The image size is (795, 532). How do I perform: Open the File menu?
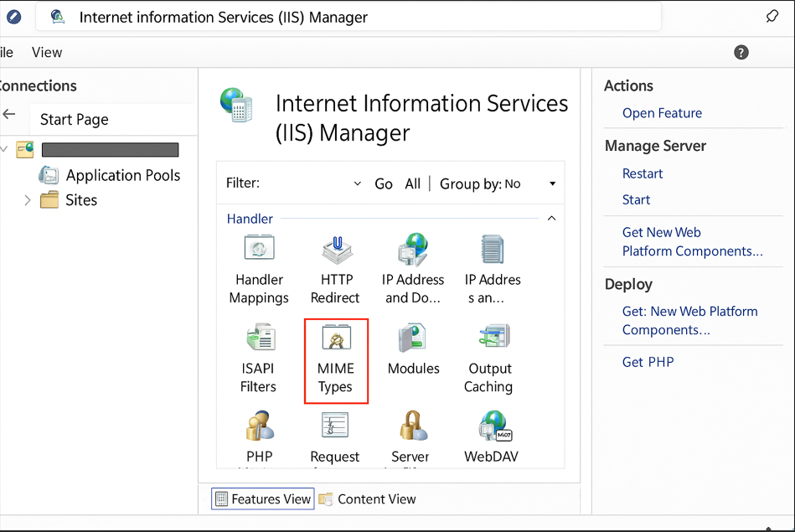pyautogui.click(x=7, y=52)
